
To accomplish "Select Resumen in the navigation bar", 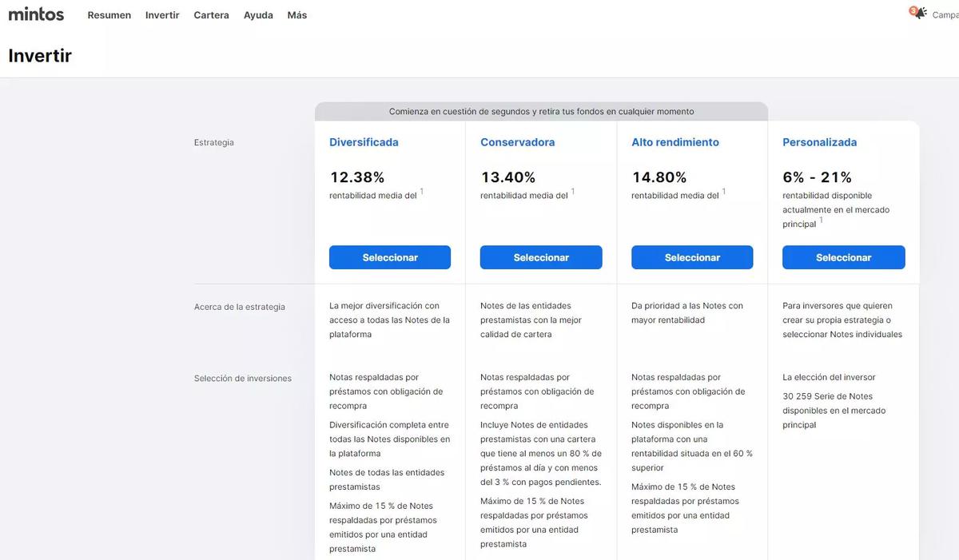I will pos(109,14).
